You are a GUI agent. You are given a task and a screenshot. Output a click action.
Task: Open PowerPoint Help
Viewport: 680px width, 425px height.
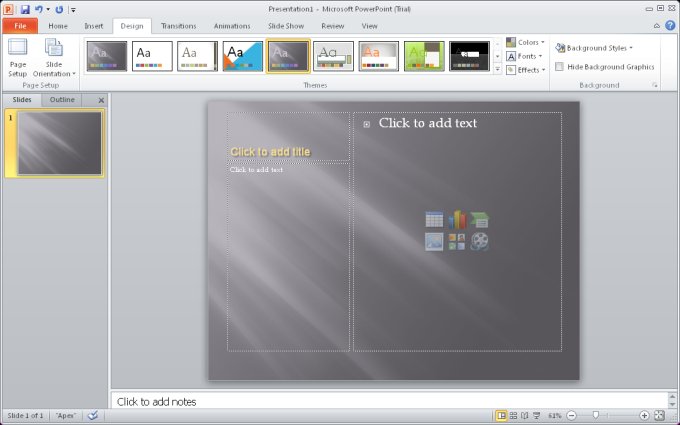point(670,26)
